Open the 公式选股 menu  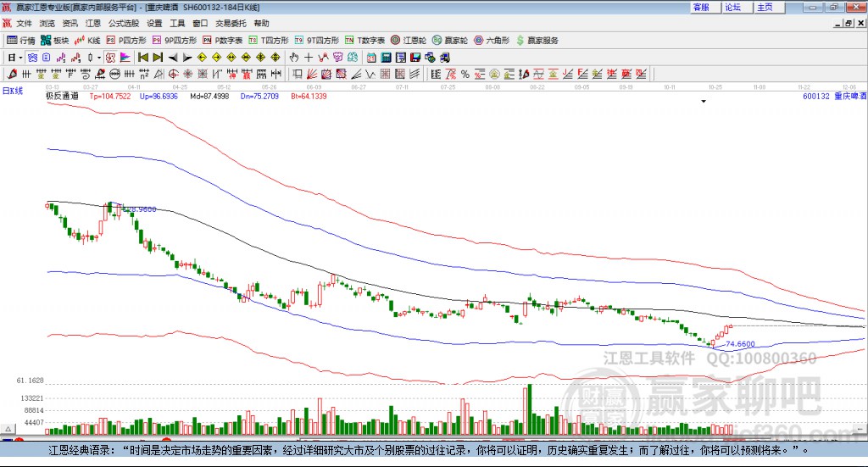[123, 24]
